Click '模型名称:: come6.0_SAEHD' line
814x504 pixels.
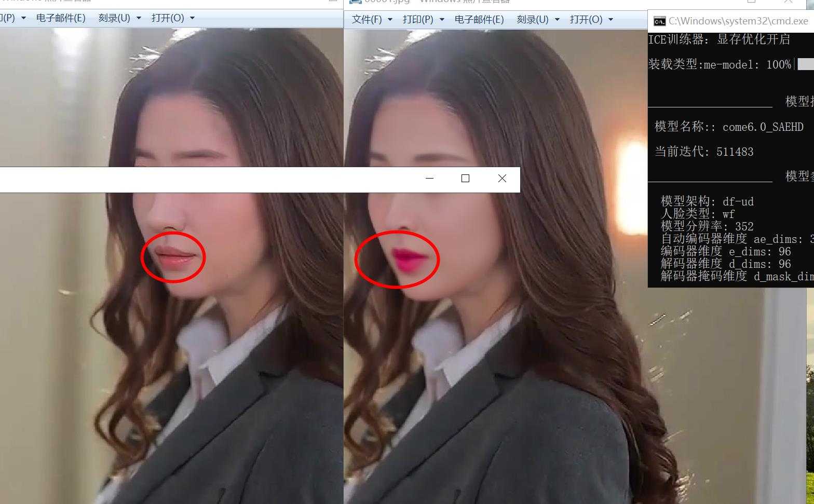pyautogui.click(x=729, y=127)
